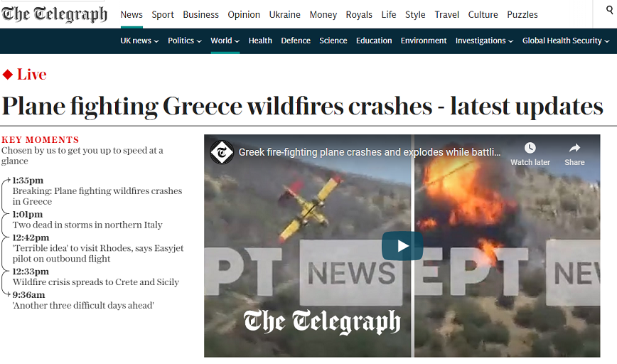Expand the Investigations dropdown
This screenshot has width=617, height=364.
click(x=484, y=41)
